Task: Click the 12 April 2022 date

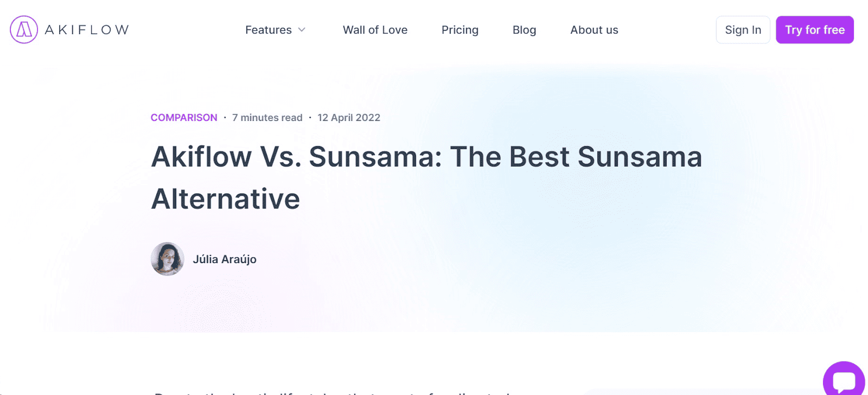Action: [x=349, y=117]
